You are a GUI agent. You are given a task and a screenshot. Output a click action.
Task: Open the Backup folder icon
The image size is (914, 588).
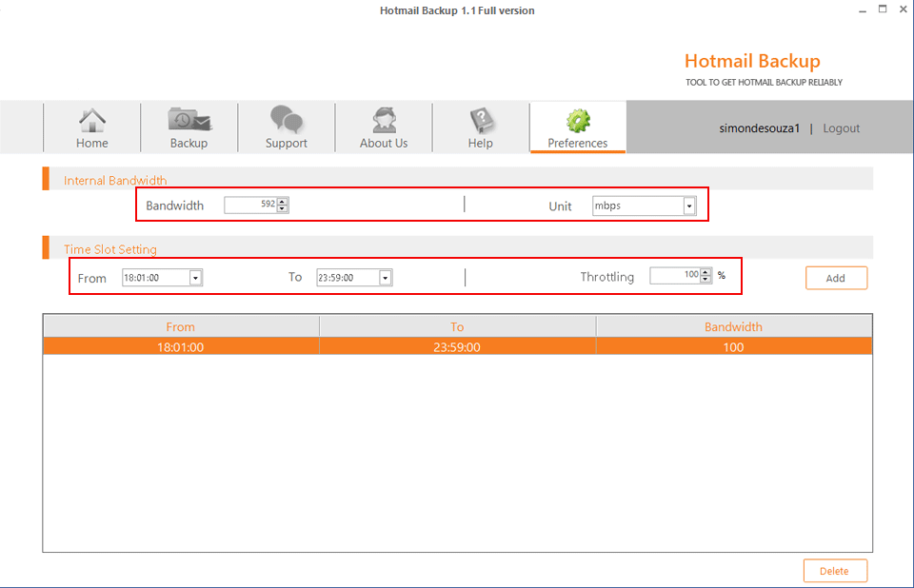(x=189, y=120)
